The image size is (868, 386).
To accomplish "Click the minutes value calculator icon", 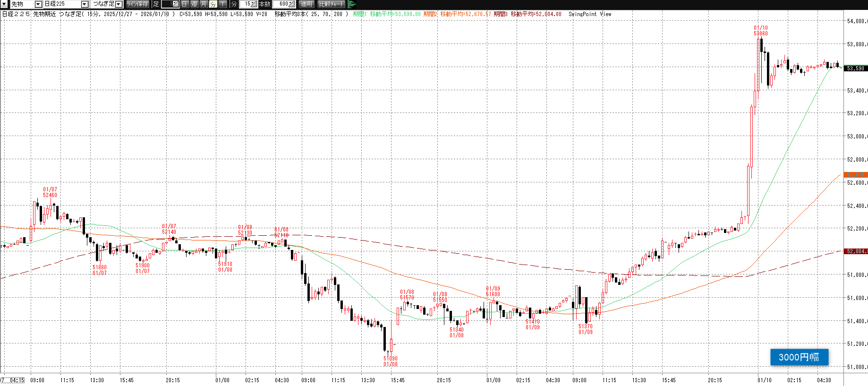I will [x=254, y=4].
